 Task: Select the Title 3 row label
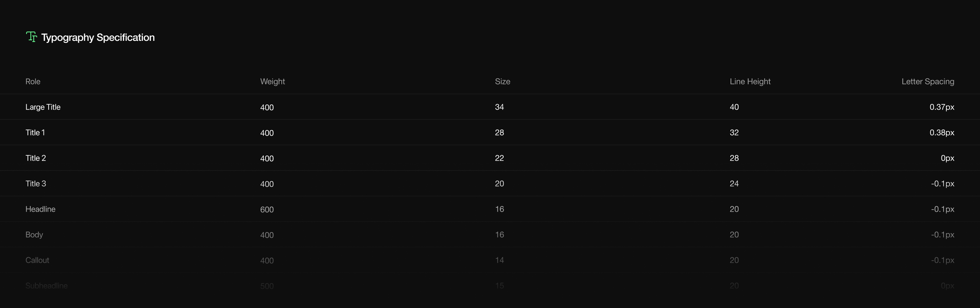click(x=36, y=183)
